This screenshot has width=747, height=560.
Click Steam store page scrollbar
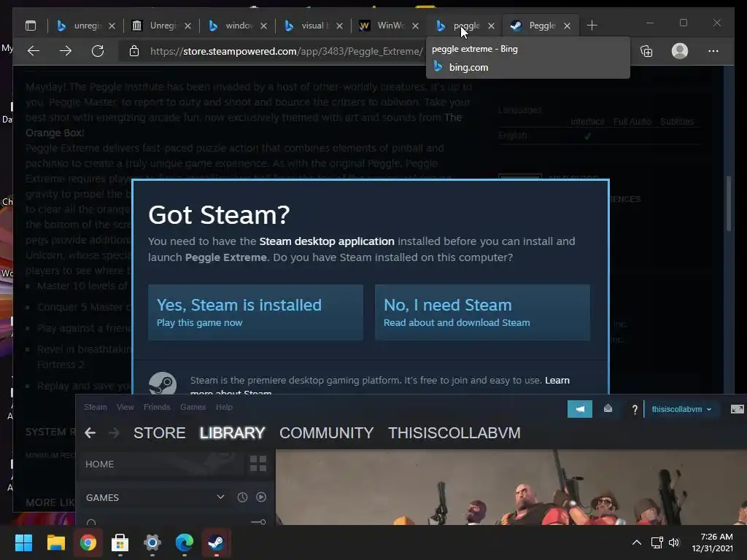point(729,204)
